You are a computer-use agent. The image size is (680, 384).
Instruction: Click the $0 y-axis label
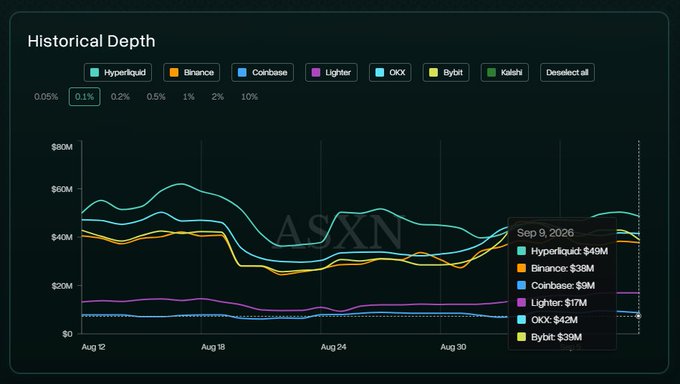coord(67,334)
